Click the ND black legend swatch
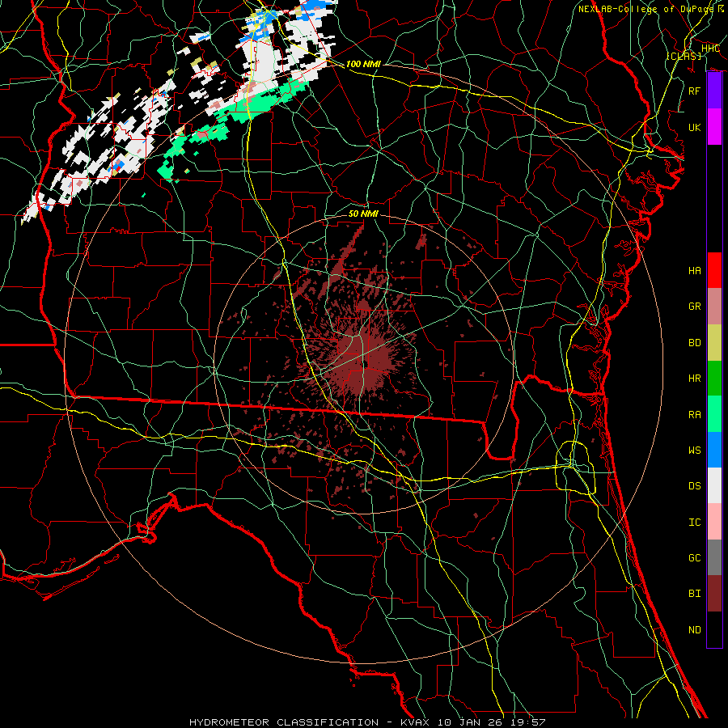Image resolution: width=728 pixels, height=728 pixels. tap(714, 629)
